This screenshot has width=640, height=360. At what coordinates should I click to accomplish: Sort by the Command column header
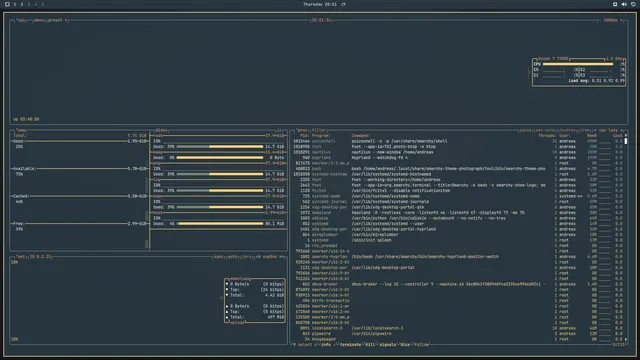361,136
